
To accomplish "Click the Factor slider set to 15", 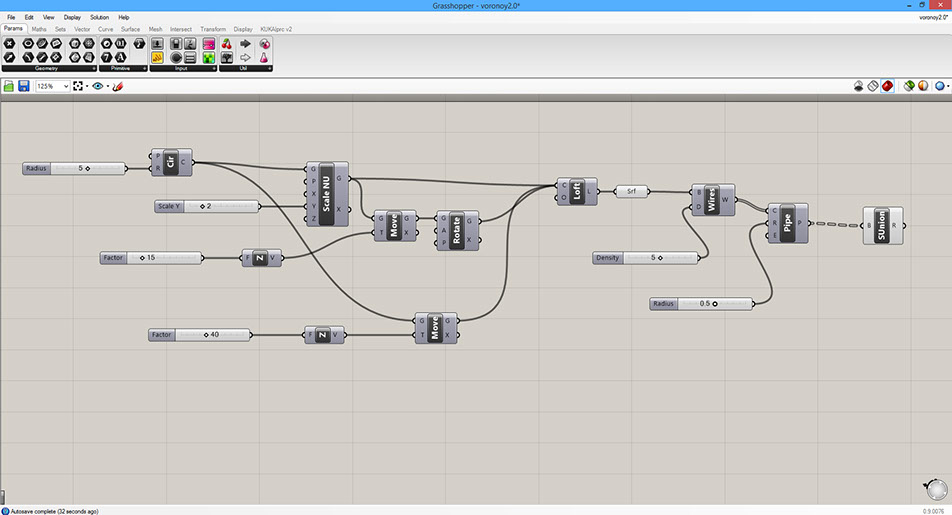I will (x=151, y=258).
